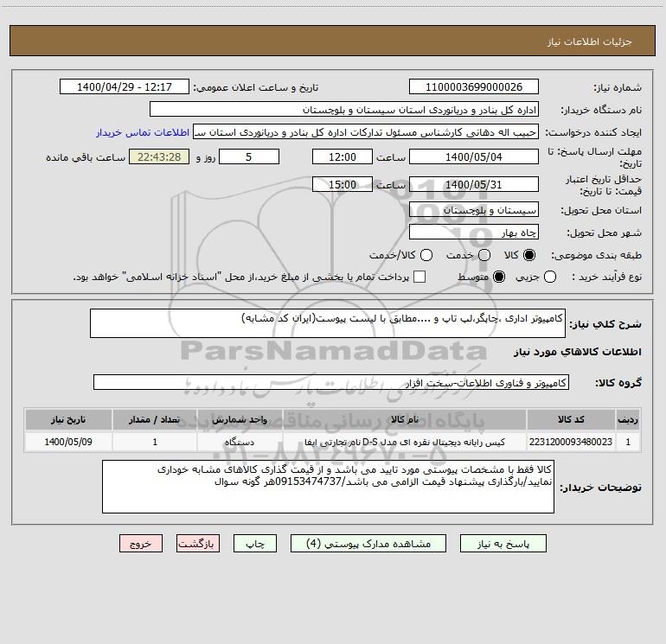This screenshot has height=644, width=666.
Task: Click product name cell کیس رایانه دیجیتال
Action: (405, 442)
